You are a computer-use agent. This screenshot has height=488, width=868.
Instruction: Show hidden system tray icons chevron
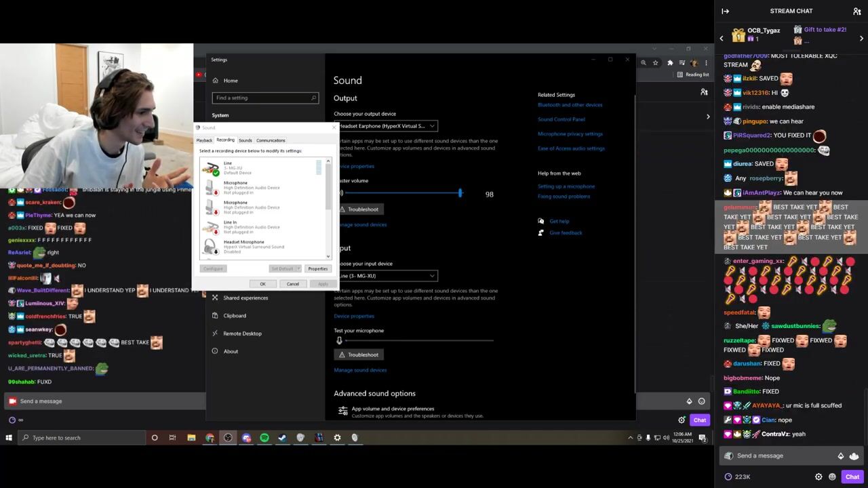point(630,438)
